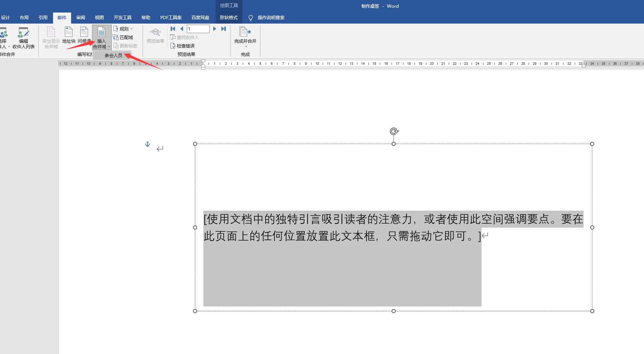Click the Highlight Merge Fields (突出显示合并域) icon
Image resolution: width=644 pixels, height=354 pixels.
click(x=51, y=32)
